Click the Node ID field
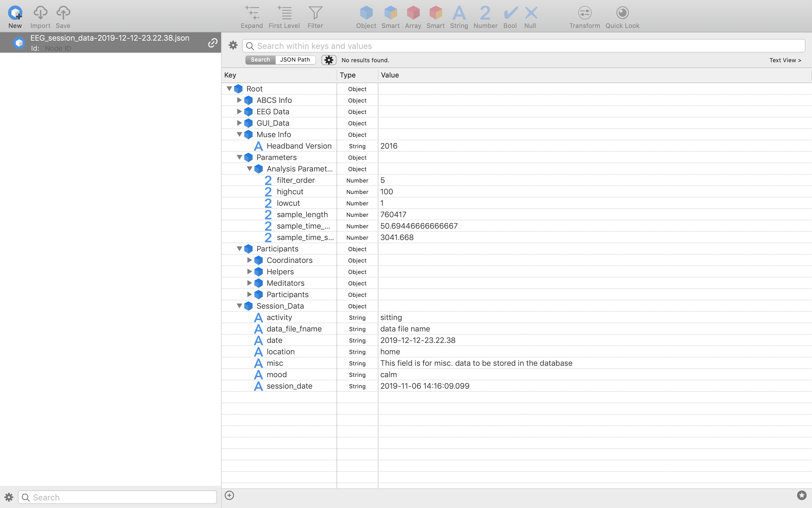This screenshot has width=812, height=508. pos(58,48)
